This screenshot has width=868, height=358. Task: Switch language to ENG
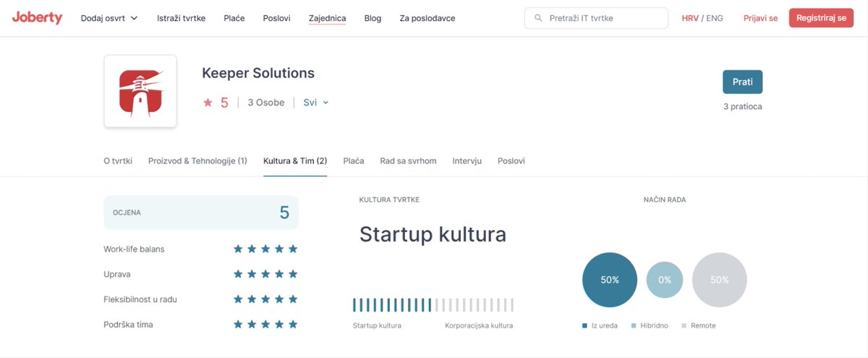coord(714,18)
